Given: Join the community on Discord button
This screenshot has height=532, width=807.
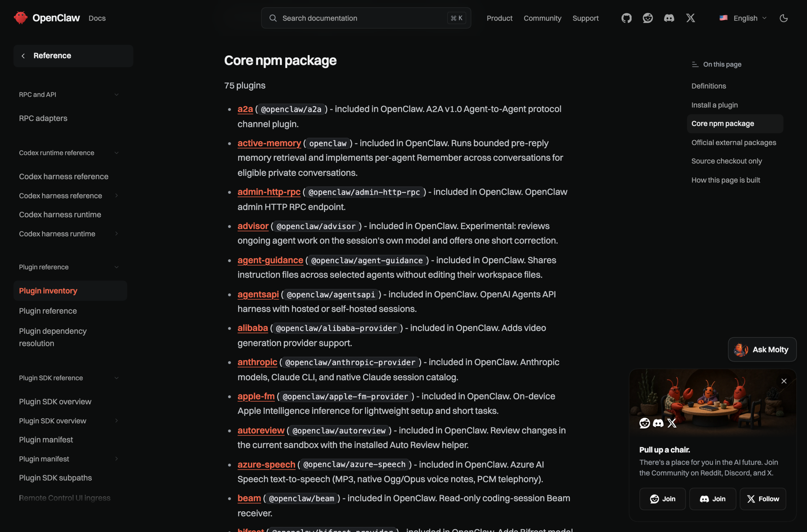Looking at the screenshot, I should [x=712, y=499].
